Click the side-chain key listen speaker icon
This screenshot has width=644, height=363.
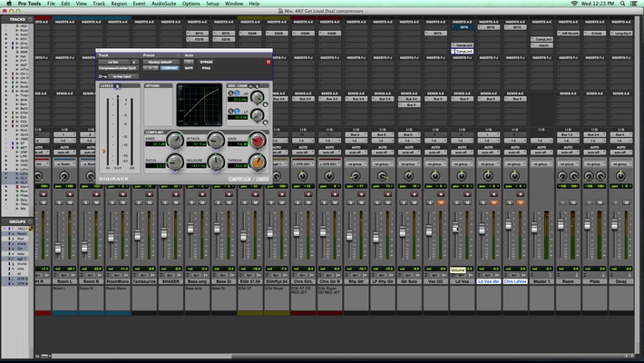(x=257, y=86)
